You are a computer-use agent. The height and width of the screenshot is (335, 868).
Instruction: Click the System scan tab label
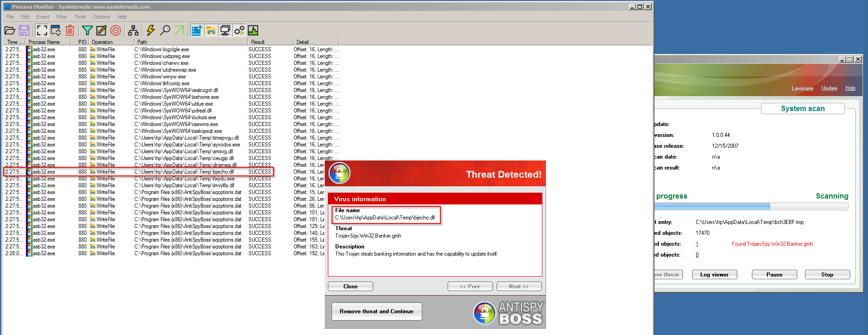click(803, 109)
